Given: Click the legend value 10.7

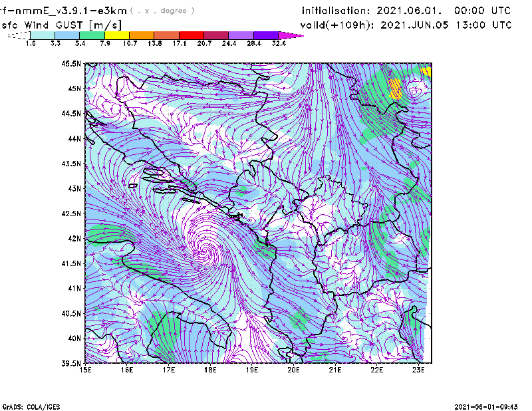Looking at the screenshot, I should (x=130, y=43).
